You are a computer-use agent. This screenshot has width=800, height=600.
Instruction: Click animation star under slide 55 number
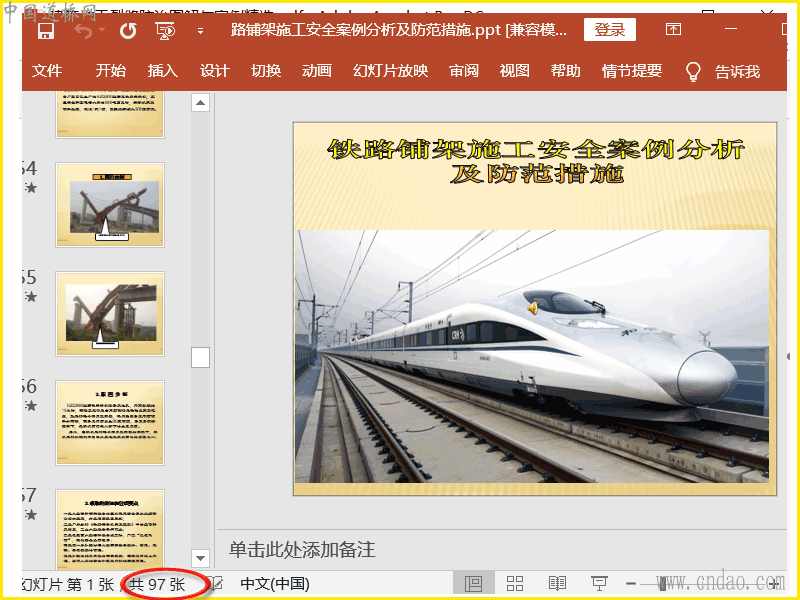[31, 296]
